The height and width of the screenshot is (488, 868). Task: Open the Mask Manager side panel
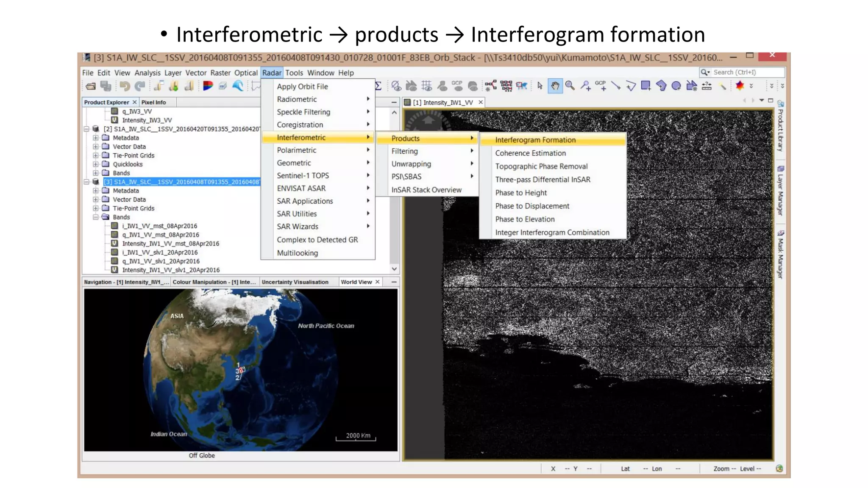tap(780, 254)
